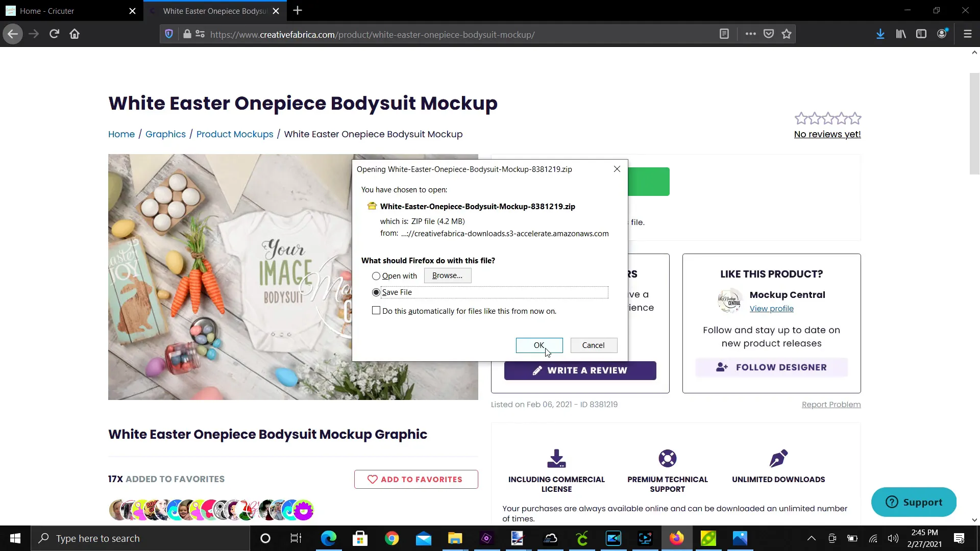Open the Firefox application menu
The width and height of the screenshot is (980, 551).
[968, 34]
